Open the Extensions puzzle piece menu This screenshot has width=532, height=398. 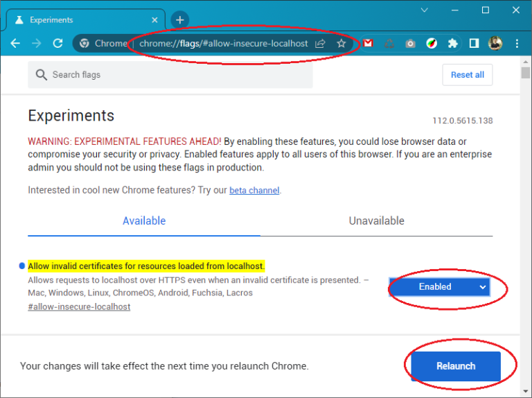point(452,43)
